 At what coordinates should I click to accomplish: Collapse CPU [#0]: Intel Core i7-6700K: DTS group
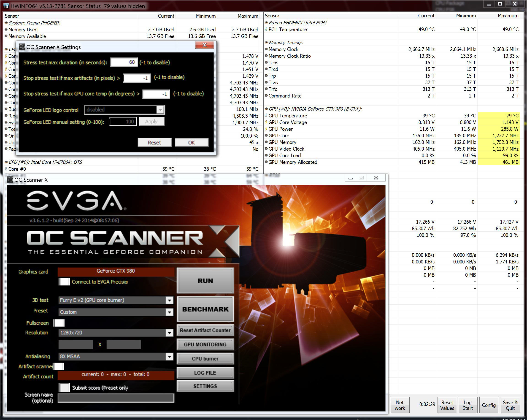pyautogui.click(x=6, y=162)
